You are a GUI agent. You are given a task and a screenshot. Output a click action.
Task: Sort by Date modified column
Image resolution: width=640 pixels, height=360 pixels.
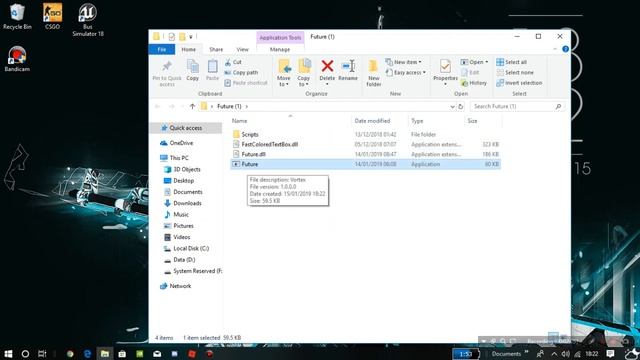pos(380,121)
